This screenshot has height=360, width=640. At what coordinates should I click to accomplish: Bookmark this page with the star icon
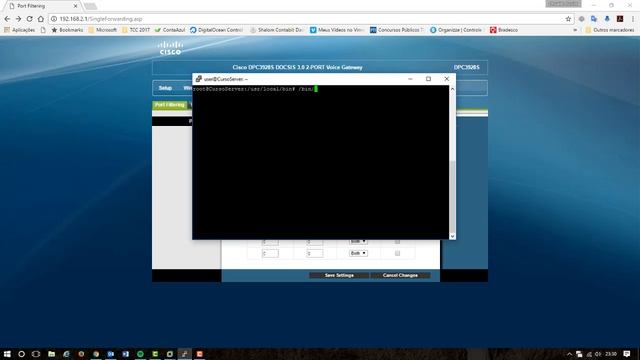[568, 19]
